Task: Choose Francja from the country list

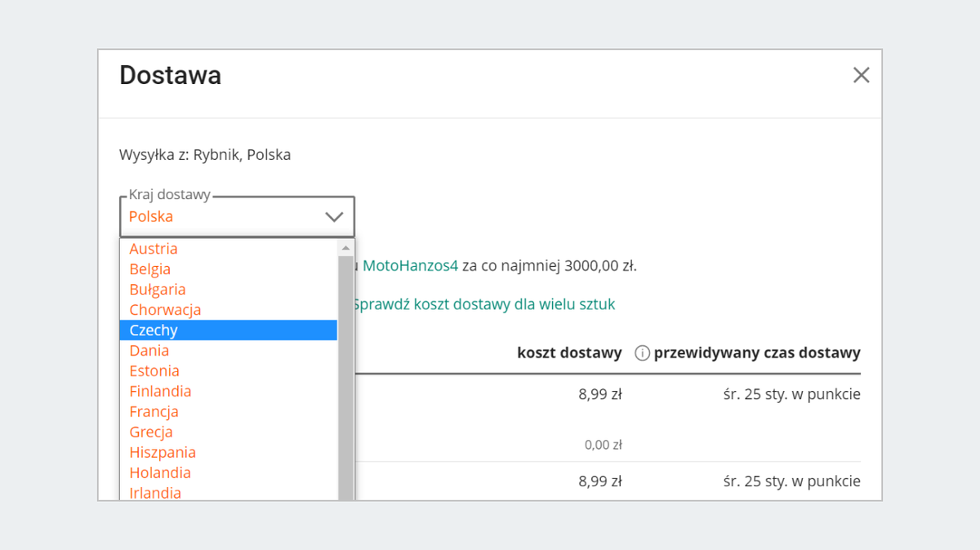Action: [154, 412]
